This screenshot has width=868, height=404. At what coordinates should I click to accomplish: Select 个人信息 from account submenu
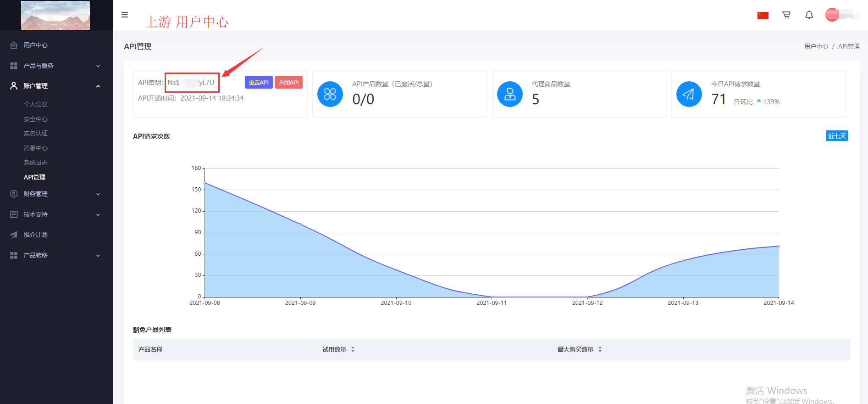click(x=36, y=104)
